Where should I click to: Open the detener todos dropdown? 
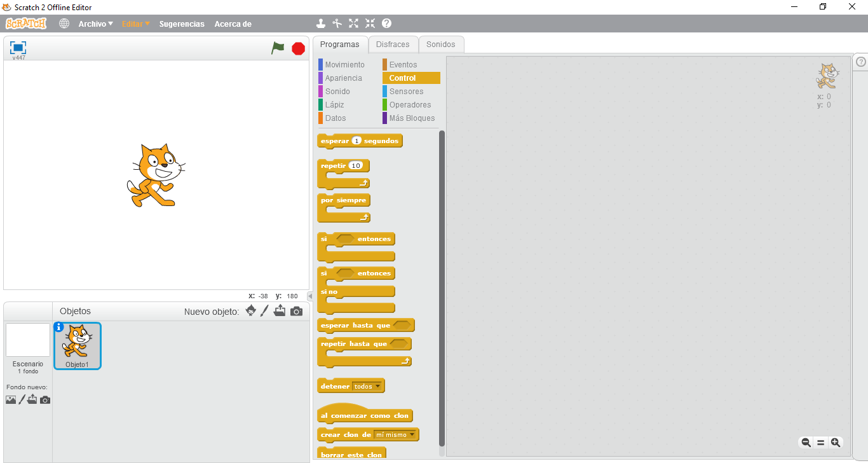coord(377,385)
